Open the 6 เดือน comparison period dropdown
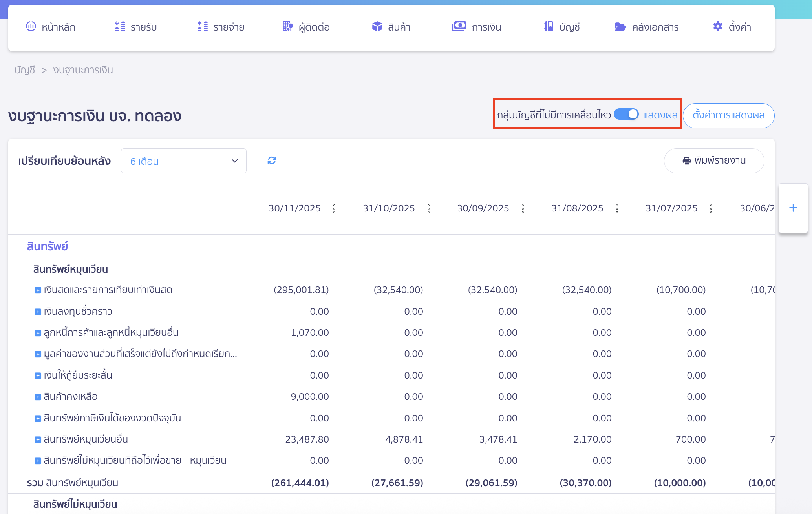812x514 pixels. (183, 161)
